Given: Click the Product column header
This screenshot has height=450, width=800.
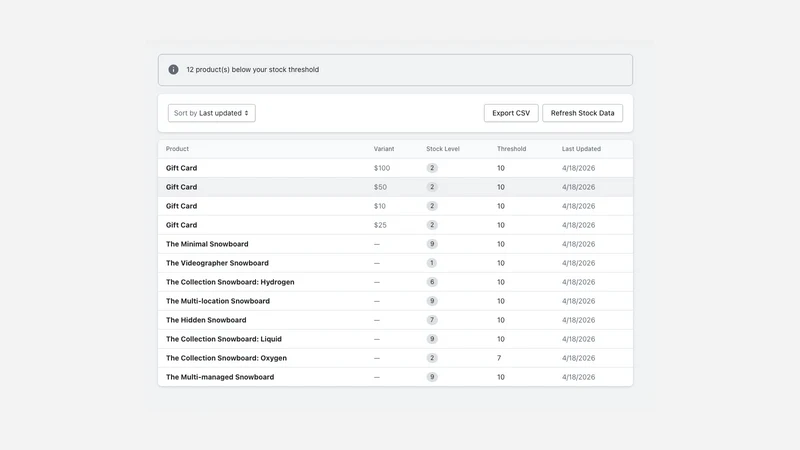Looking at the screenshot, I should pyautogui.click(x=177, y=149).
